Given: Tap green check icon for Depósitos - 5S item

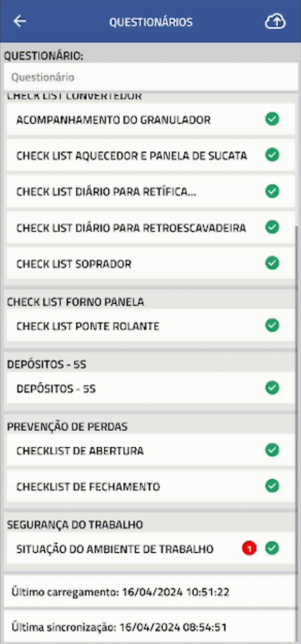Looking at the screenshot, I should pyautogui.click(x=272, y=388).
